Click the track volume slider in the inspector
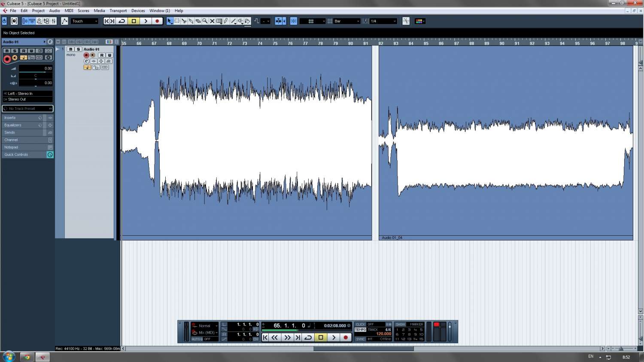This screenshot has height=362, width=644. 35,69
